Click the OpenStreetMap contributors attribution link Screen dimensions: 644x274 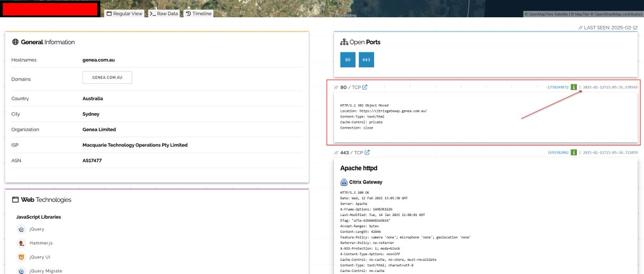[616, 14]
